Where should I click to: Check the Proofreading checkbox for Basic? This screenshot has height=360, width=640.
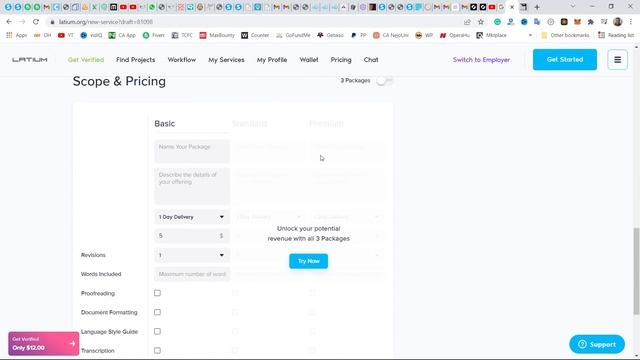point(157,293)
